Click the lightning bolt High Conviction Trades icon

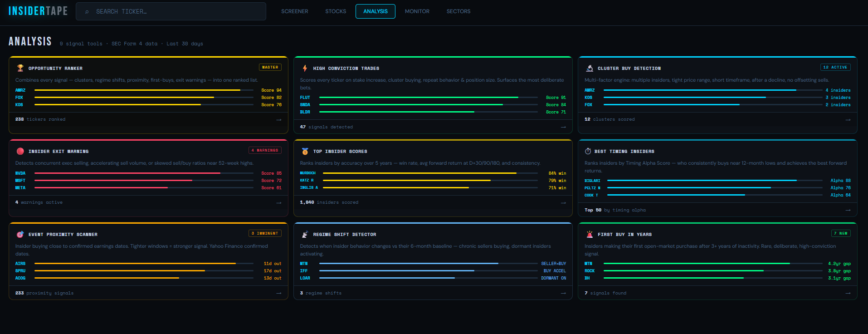click(x=305, y=68)
